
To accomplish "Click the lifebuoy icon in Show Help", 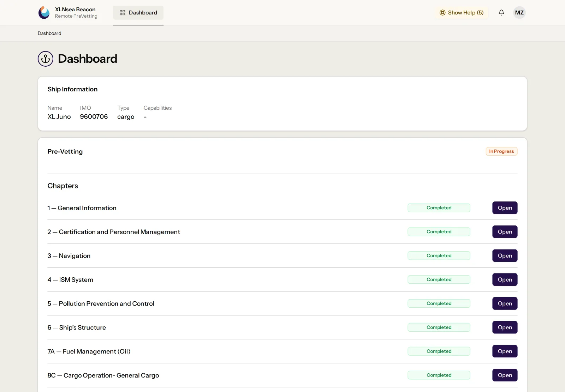I will click(x=442, y=13).
